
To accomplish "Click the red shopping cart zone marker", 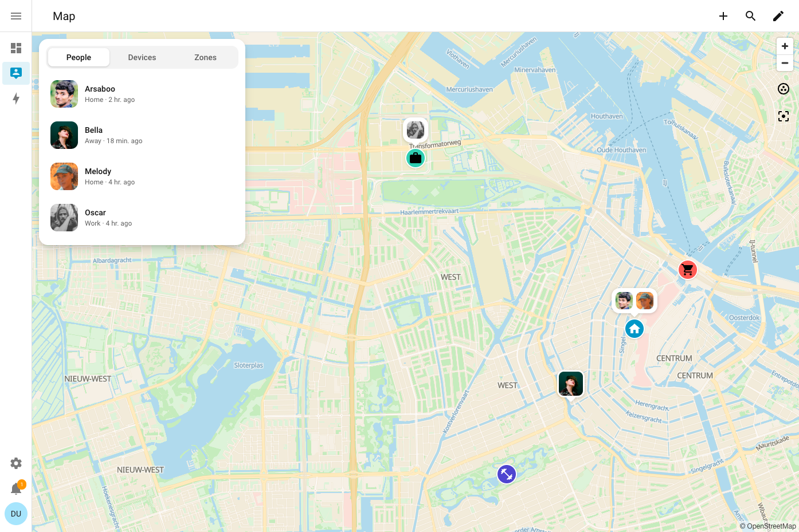I will [x=688, y=270].
